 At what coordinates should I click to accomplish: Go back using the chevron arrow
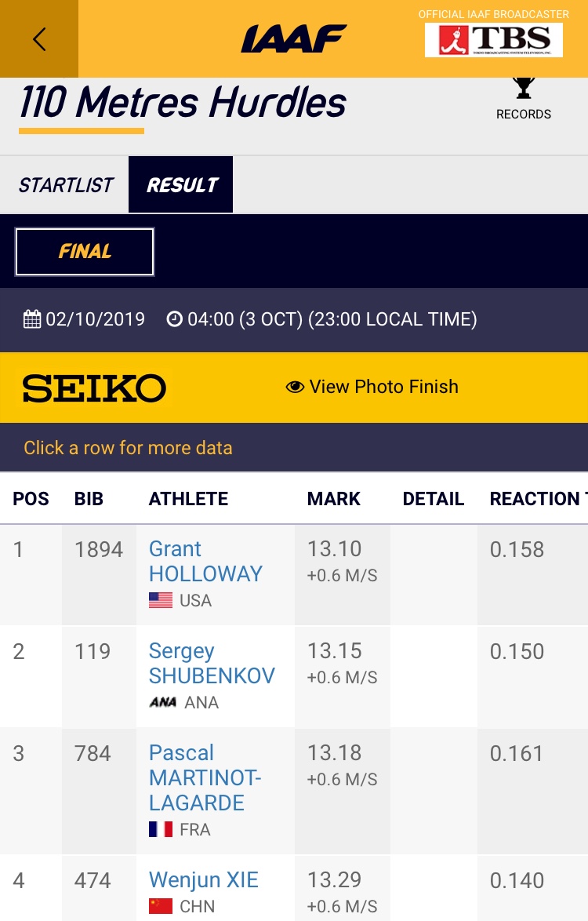[x=38, y=38]
